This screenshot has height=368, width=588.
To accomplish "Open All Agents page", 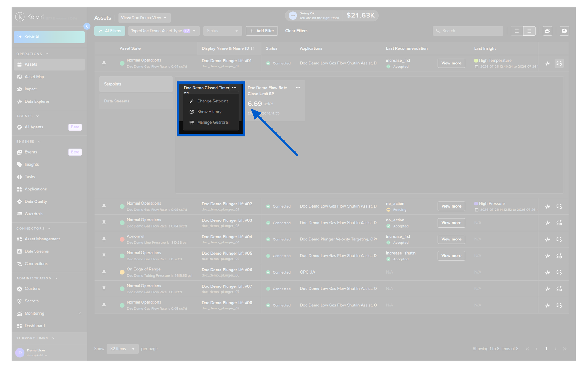I will click(x=34, y=127).
